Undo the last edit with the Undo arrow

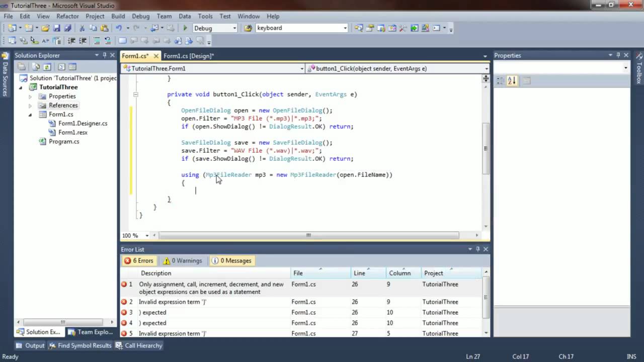[x=119, y=28]
